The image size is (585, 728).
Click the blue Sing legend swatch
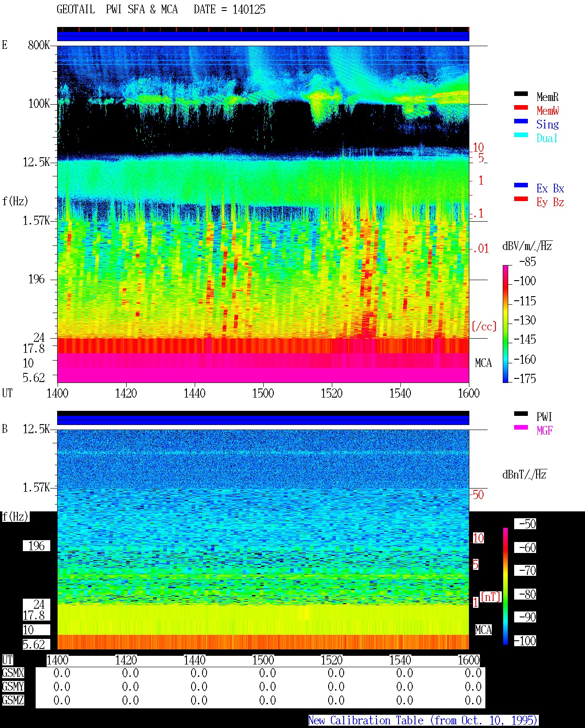point(521,121)
